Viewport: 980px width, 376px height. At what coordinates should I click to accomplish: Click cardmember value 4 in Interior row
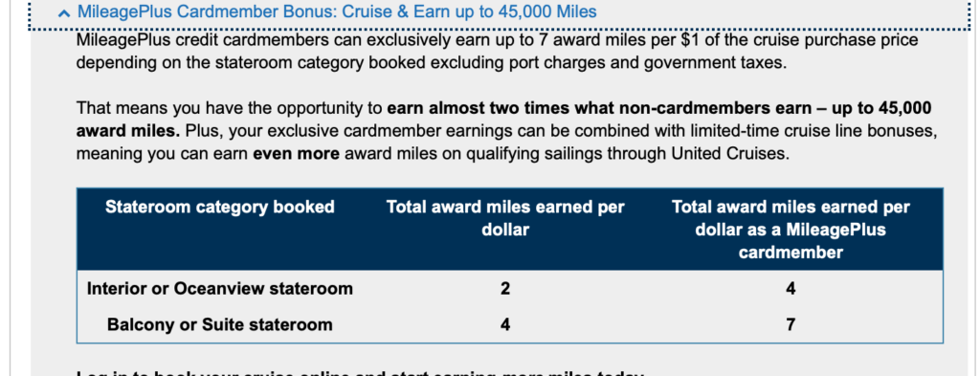pos(791,289)
